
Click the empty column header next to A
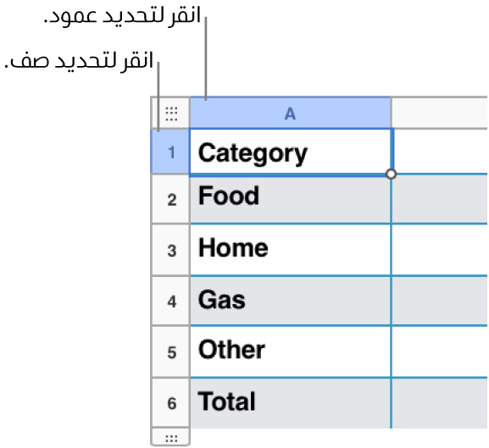[x=440, y=113]
